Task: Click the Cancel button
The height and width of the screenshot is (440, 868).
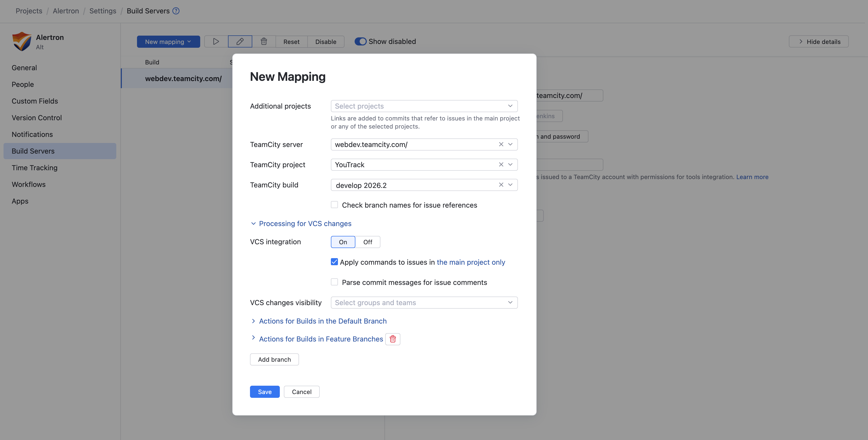Action: click(x=302, y=392)
